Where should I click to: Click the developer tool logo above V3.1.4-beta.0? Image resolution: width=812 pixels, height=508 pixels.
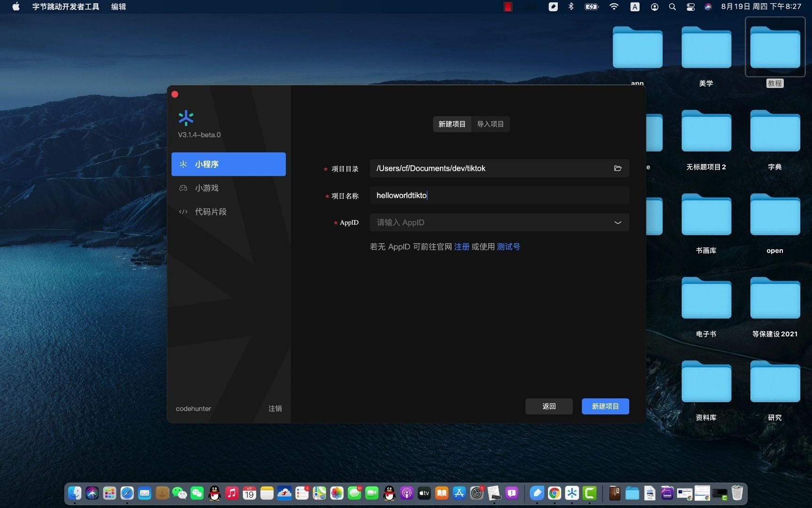point(186,118)
